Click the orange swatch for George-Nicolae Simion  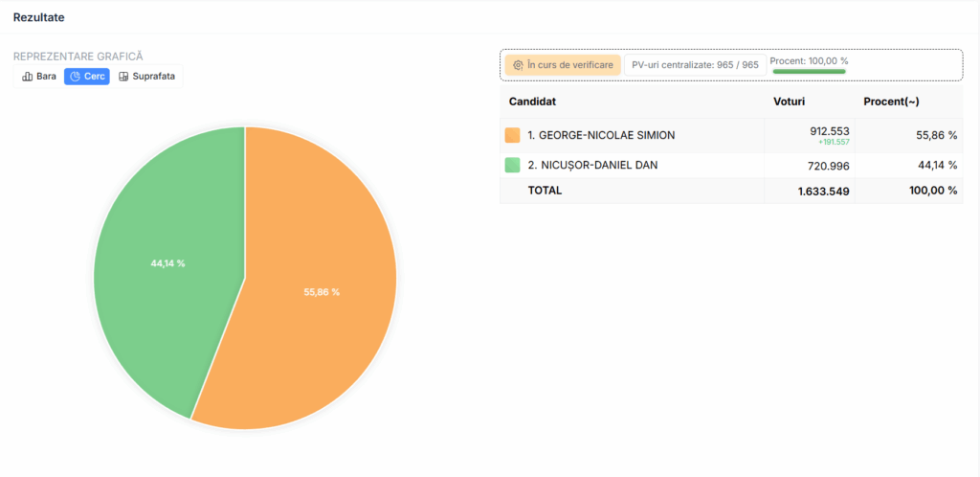(x=512, y=135)
